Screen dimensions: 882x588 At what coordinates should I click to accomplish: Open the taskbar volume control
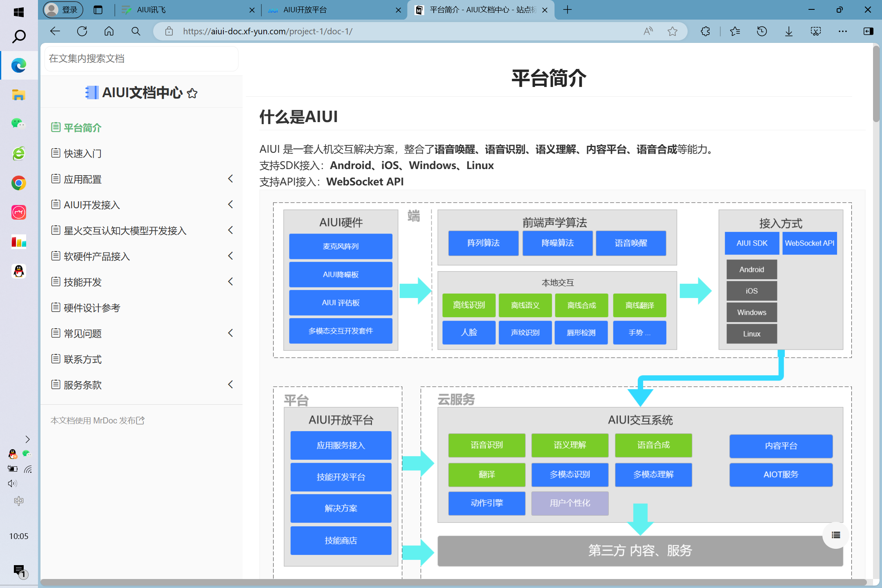point(12,483)
